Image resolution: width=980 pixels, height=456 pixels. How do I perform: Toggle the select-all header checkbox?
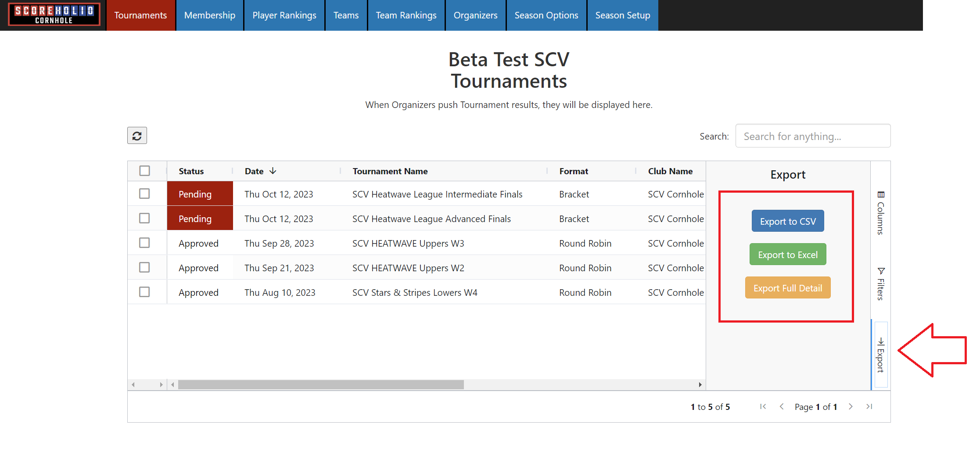144,171
